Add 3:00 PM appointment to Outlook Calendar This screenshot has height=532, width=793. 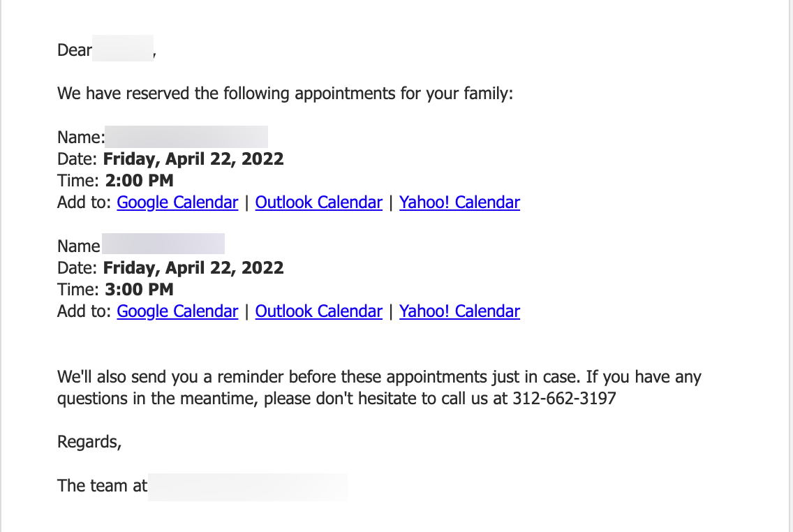[x=318, y=311]
